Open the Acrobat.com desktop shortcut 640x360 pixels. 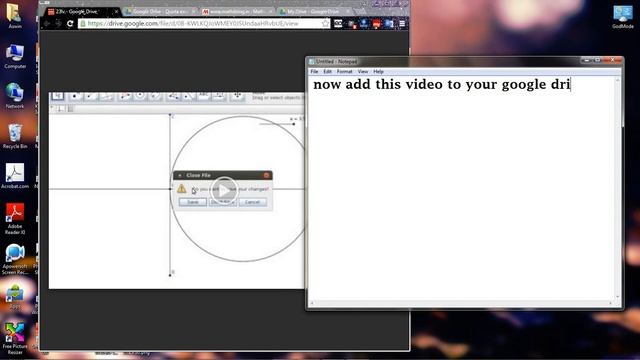[x=15, y=176]
